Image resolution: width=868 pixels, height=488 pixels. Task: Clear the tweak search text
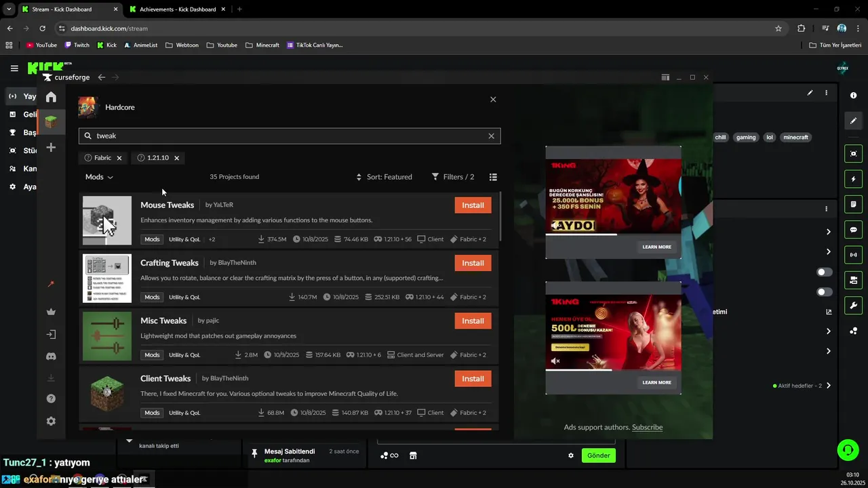pyautogui.click(x=492, y=136)
